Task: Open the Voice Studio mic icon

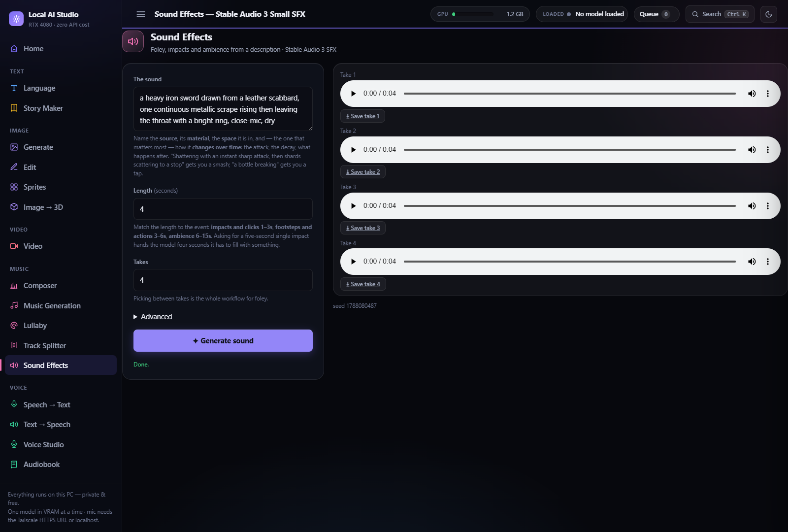Action: pos(14,444)
